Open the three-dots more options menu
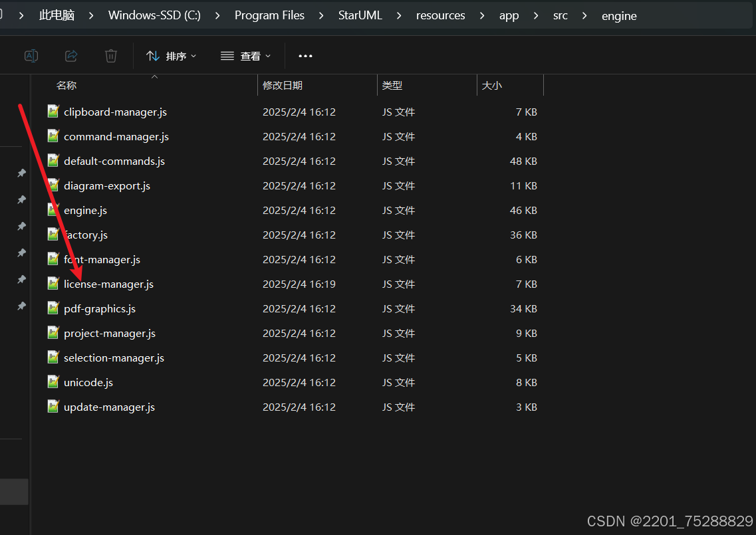Viewport: 756px width, 535px height. (305, 56)
